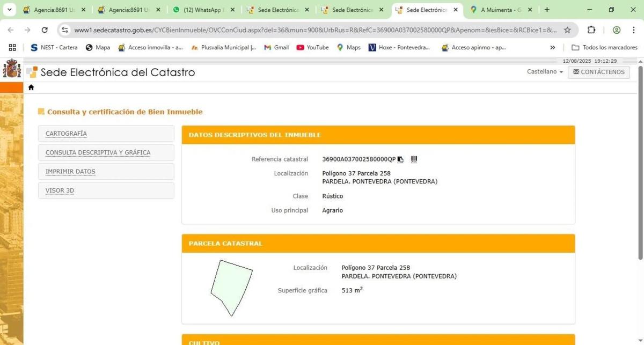Viewport: 644px width, 345px height.
Task: View site information icon in address bar
Action: point(65,30)
